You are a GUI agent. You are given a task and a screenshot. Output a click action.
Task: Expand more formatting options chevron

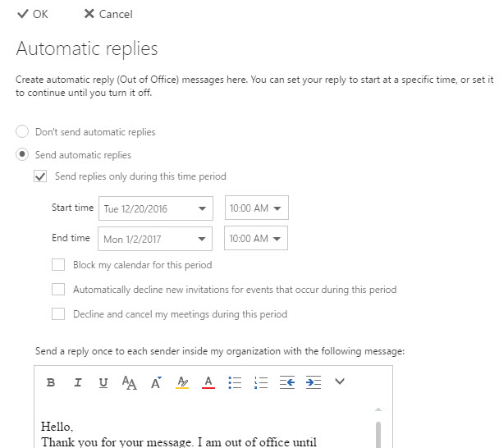click(x=340, y=382)
